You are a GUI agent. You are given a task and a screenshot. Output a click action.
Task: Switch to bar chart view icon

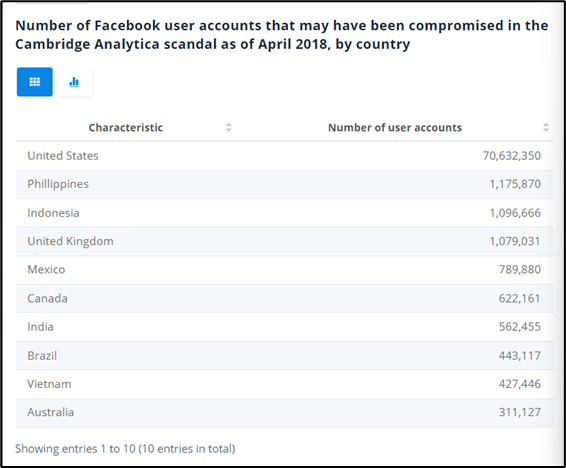pyautogui.click(x=74, y=82)
